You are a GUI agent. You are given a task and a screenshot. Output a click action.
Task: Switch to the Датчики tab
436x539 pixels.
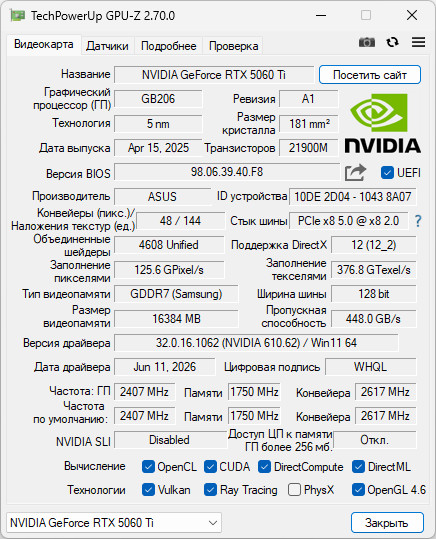(107, 46)
